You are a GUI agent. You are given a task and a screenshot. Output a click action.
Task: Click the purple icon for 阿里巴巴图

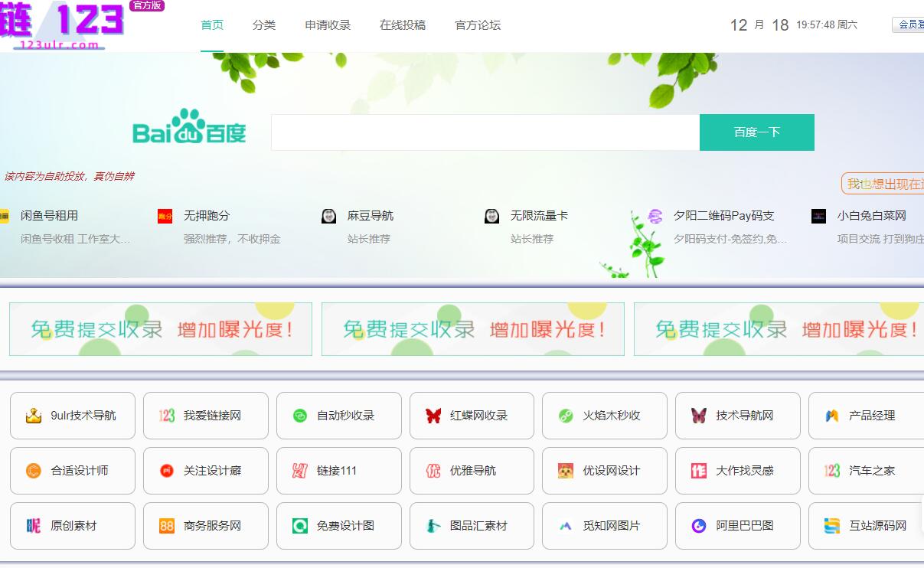coord(698,526)
